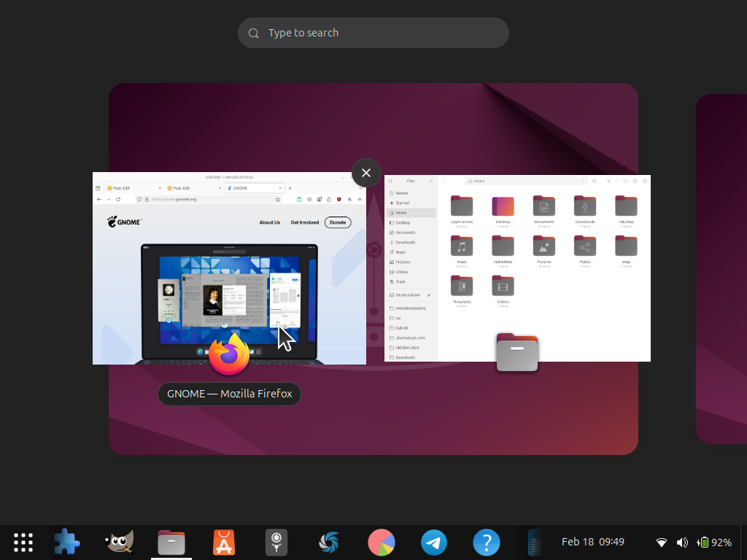The width and height of the screenshot is (747, 560).
Task: Click the Get Involved link on GNOME page
Action: [305, 222]
